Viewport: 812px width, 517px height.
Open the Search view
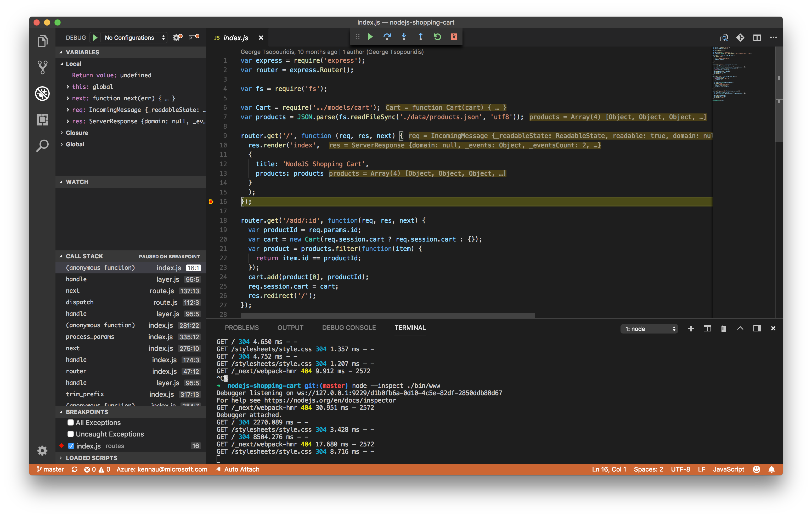click(x=42, y=146)
